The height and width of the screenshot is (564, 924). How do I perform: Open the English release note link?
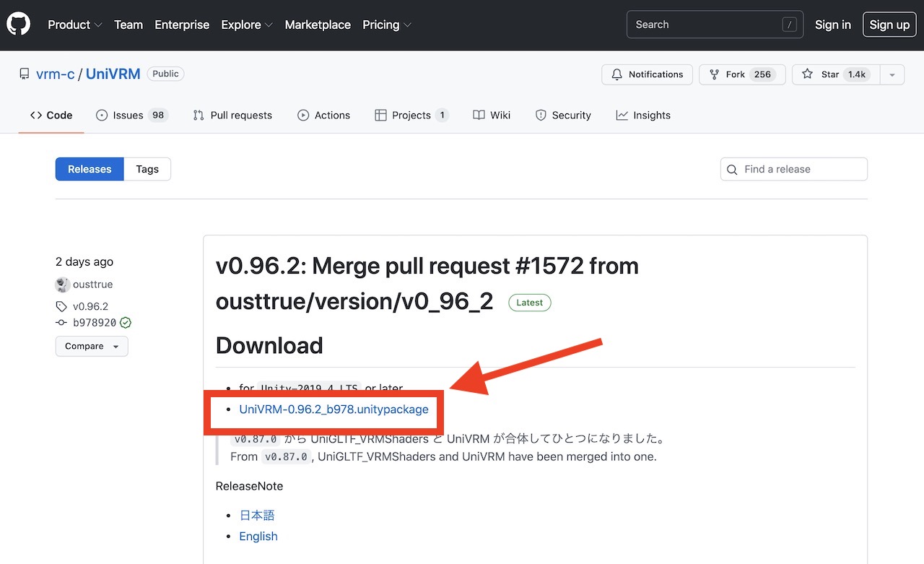pos(258,536)
